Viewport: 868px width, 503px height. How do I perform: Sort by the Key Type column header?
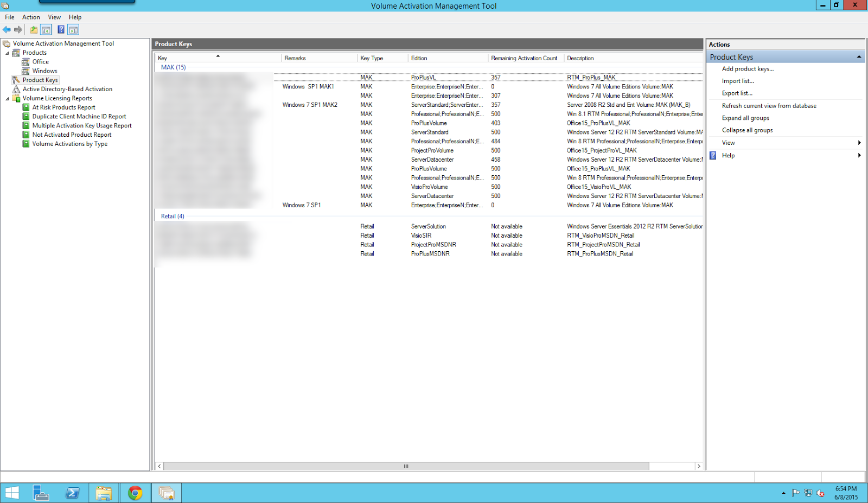coord(382,58)
